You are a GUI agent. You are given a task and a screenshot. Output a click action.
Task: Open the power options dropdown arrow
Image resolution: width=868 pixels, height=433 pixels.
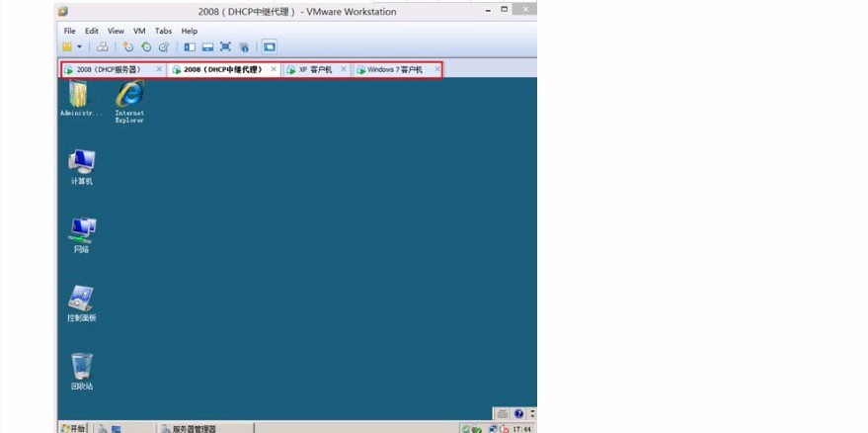[79, 47]
